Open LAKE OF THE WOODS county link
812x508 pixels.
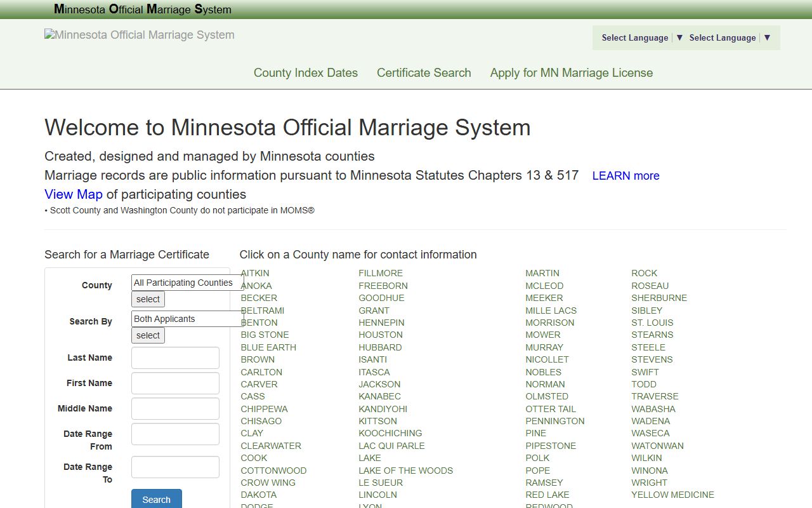point(406,471)
